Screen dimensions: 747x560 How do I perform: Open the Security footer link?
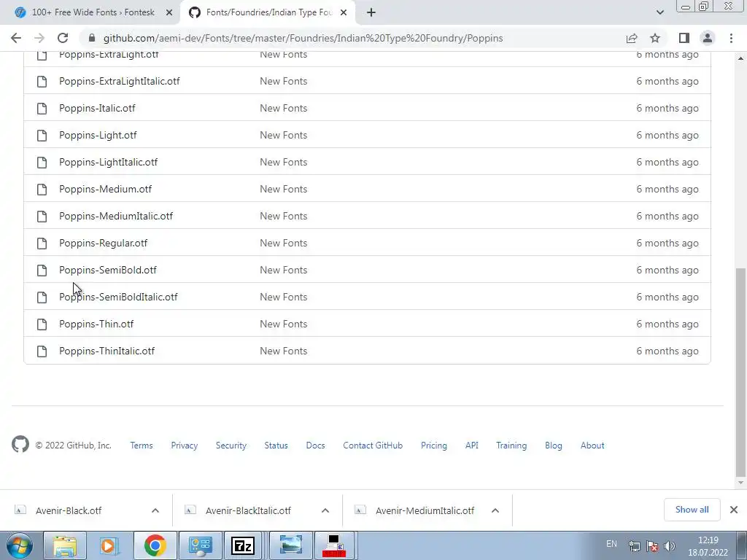tap(231, 446)
